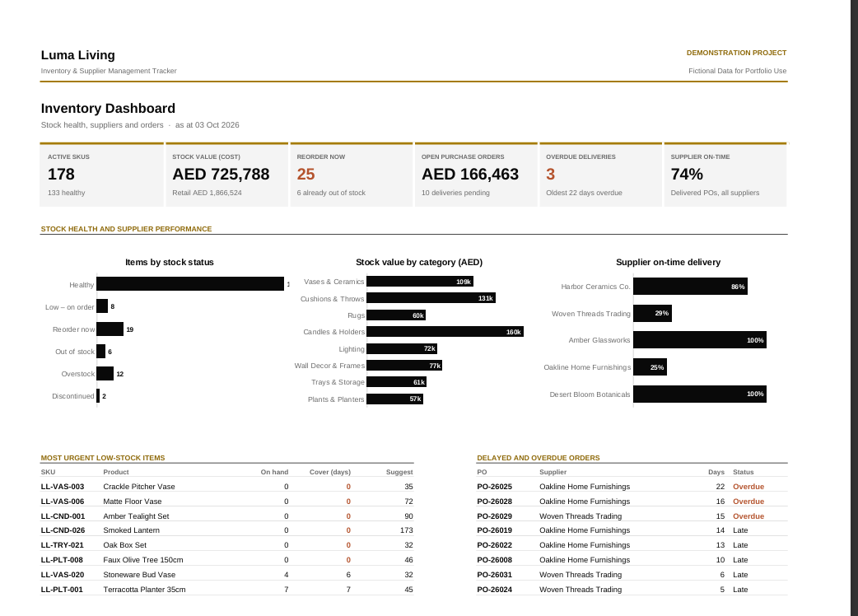Click the Low – on order chart label

[x=69, y=307]
